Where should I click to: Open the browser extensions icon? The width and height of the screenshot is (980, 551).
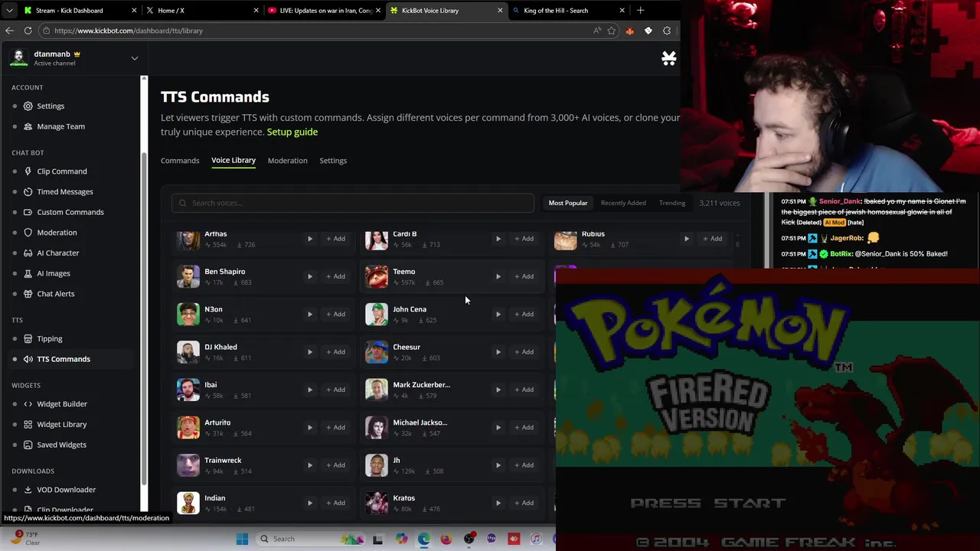[667, 31]
